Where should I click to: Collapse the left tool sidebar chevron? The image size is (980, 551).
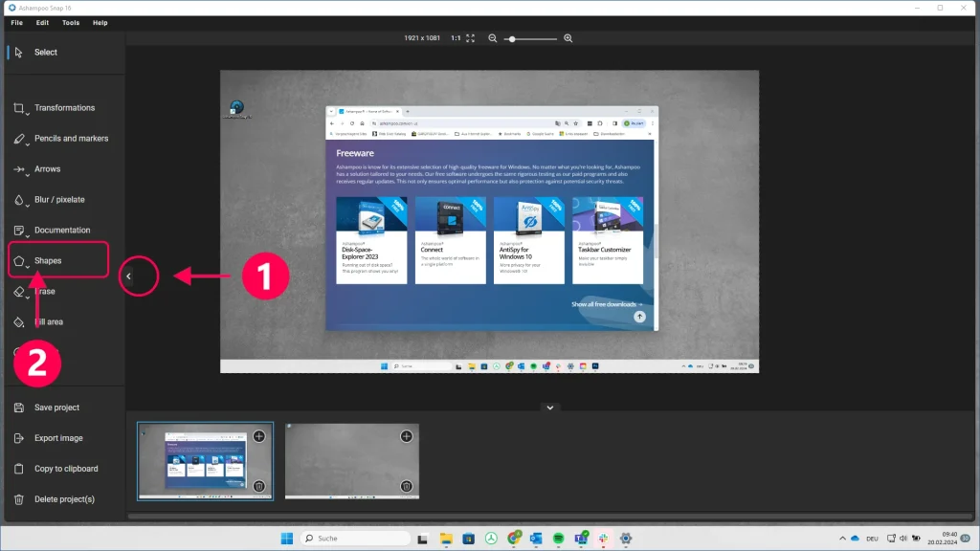129,276
